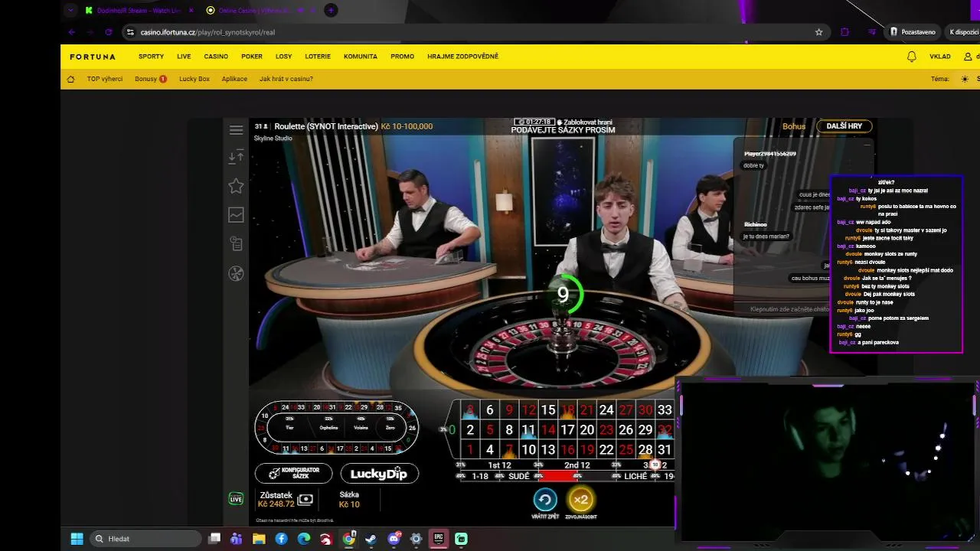Screen dimensions: 980x551
Task: Bet on LICHÉ odd field
Action: 635,476
